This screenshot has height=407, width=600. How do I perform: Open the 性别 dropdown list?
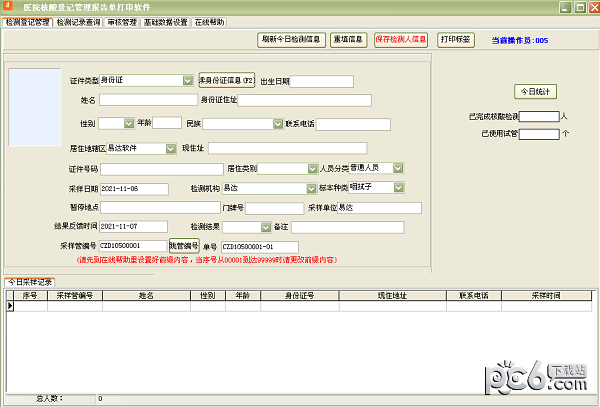click(130, 123)
